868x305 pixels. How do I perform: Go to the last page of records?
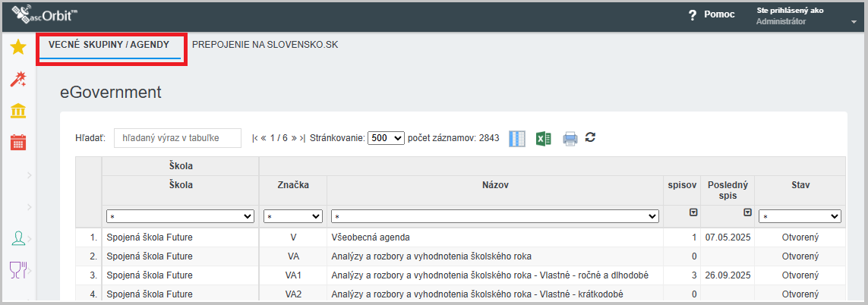[302, 138]
